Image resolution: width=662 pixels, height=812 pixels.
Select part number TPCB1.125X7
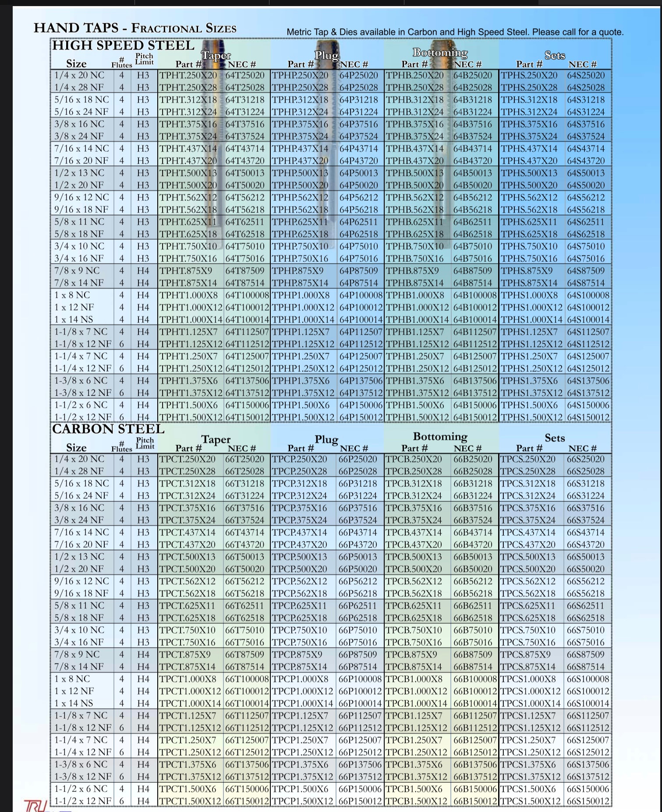click(414, 716)
